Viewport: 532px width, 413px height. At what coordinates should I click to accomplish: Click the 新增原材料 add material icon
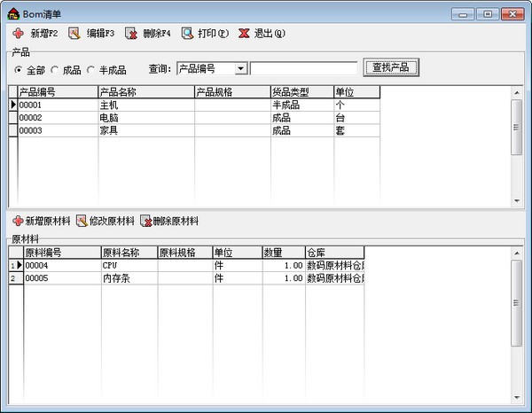click(18, 221)
